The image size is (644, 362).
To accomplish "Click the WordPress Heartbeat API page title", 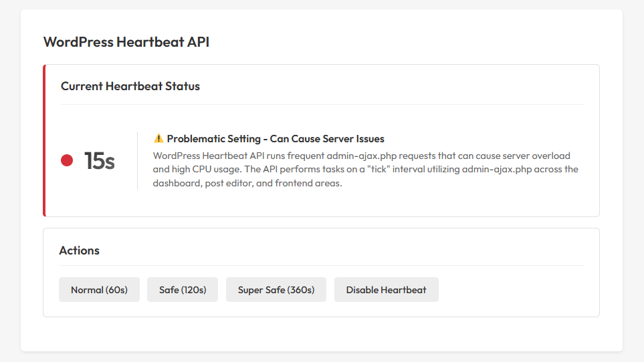I will [x=126, y=42].
